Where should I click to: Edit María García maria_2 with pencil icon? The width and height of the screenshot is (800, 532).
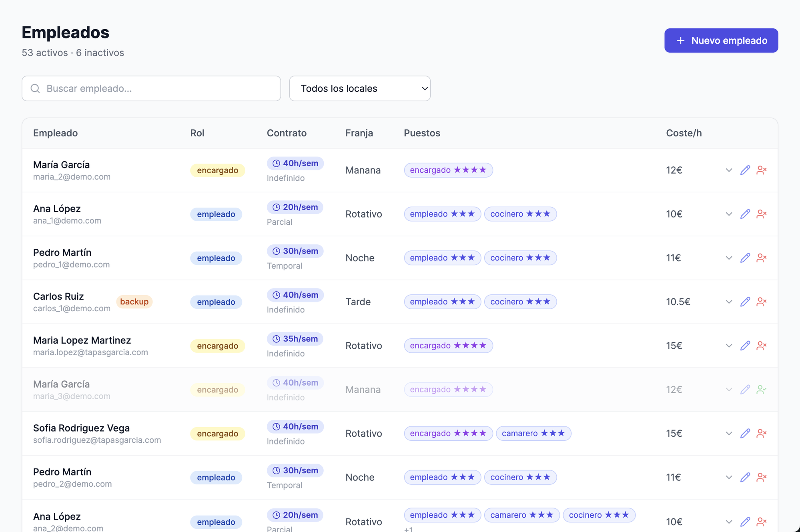click(745, 170)
